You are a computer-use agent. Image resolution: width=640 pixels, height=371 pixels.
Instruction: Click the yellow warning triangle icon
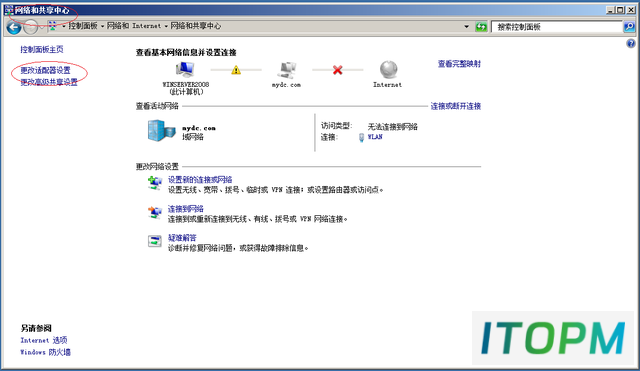click(x=236, y=70)
